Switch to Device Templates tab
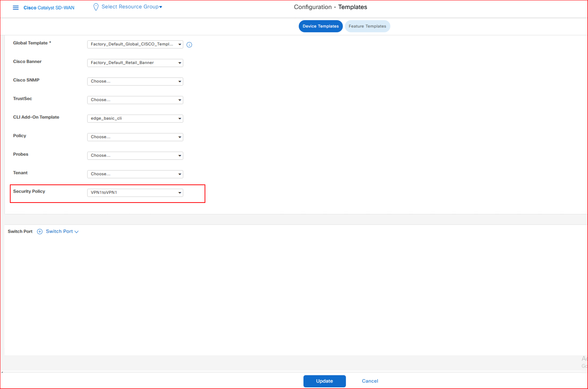 (320, 26)
